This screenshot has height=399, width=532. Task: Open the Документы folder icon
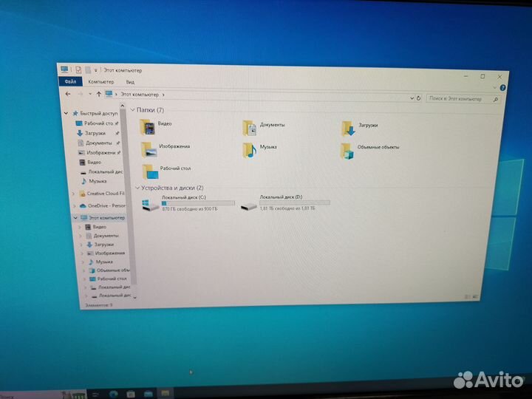250,128
